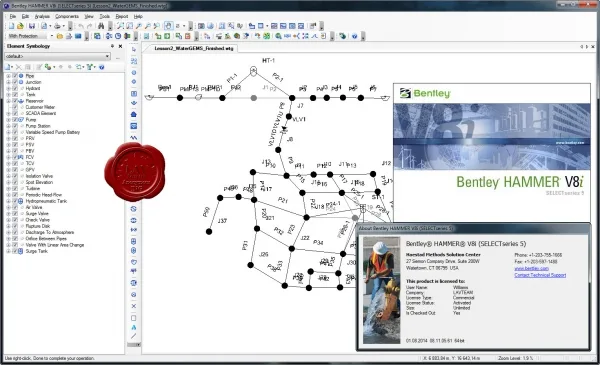
Task: Open the Analysis menu
Action: tap(42, 16)
